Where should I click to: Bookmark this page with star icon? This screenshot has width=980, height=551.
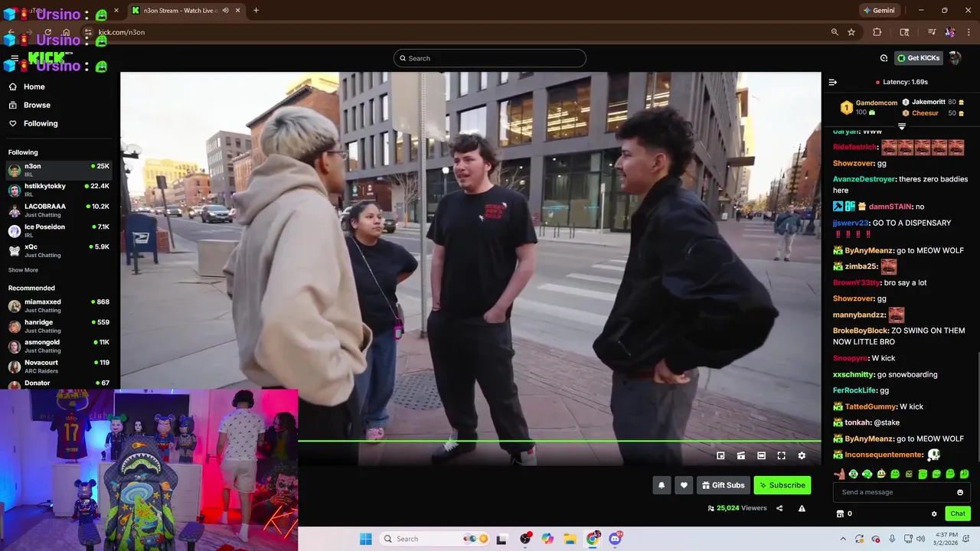click(851, 32)
